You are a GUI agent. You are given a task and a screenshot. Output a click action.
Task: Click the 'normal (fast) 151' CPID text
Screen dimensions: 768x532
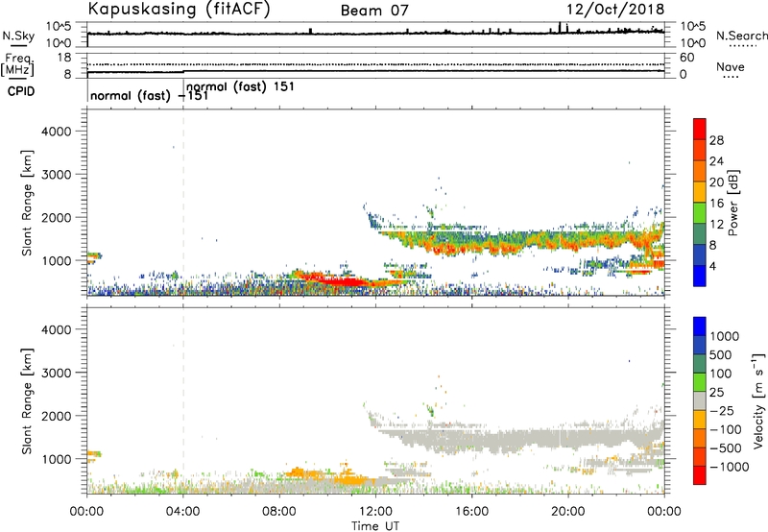(x=240, y=87)
